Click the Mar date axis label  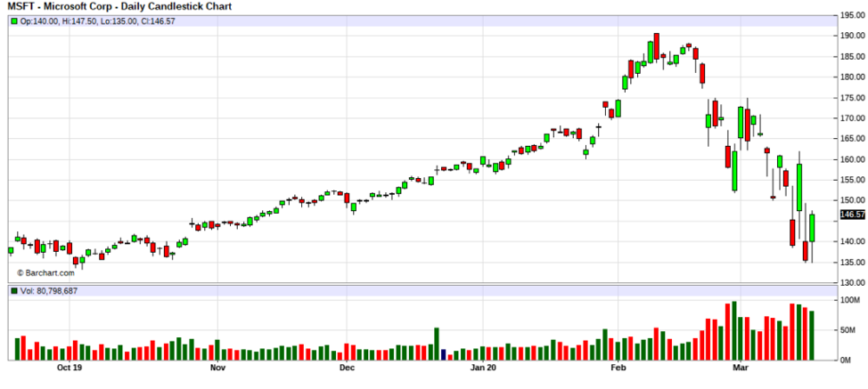(741, 367)
